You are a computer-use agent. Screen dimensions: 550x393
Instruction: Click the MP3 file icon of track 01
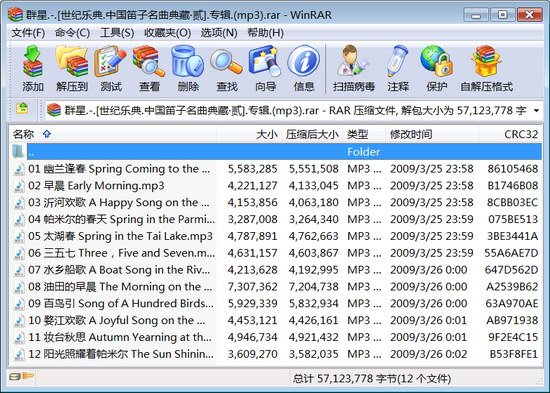tap(19, 169)
